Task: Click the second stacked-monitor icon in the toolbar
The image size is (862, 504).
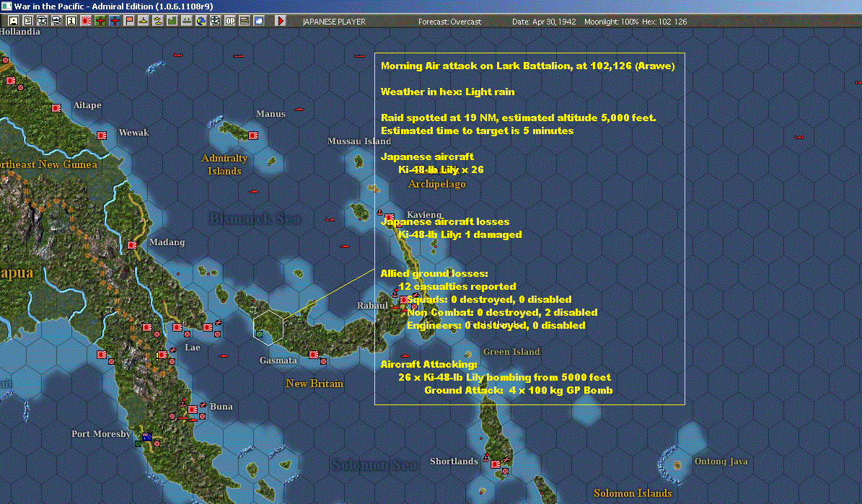Action: pos(56,21)
